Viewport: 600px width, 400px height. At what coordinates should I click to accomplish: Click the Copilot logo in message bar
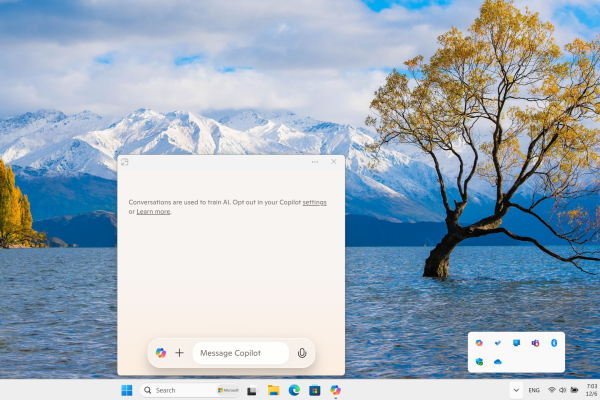tap(161, 353)
